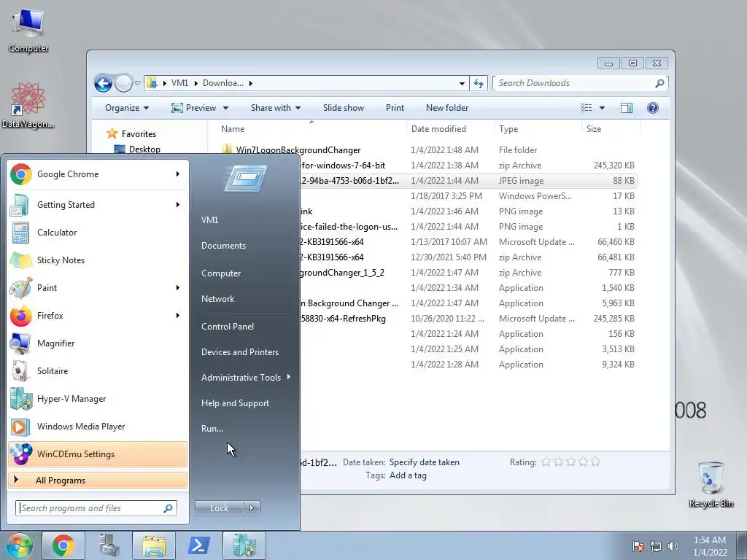Screen dimensions: 747x560
Task: Open Hyper-V Manager taskbar icon
Action: coord(244,545)
